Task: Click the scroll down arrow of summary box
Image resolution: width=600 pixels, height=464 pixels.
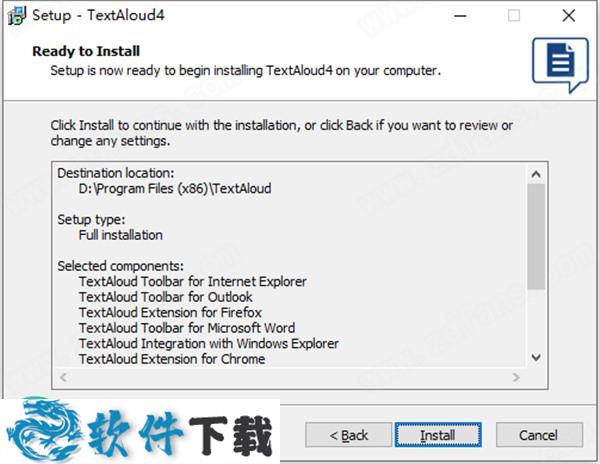Action: pyautogui.click(x=536, y=358)
